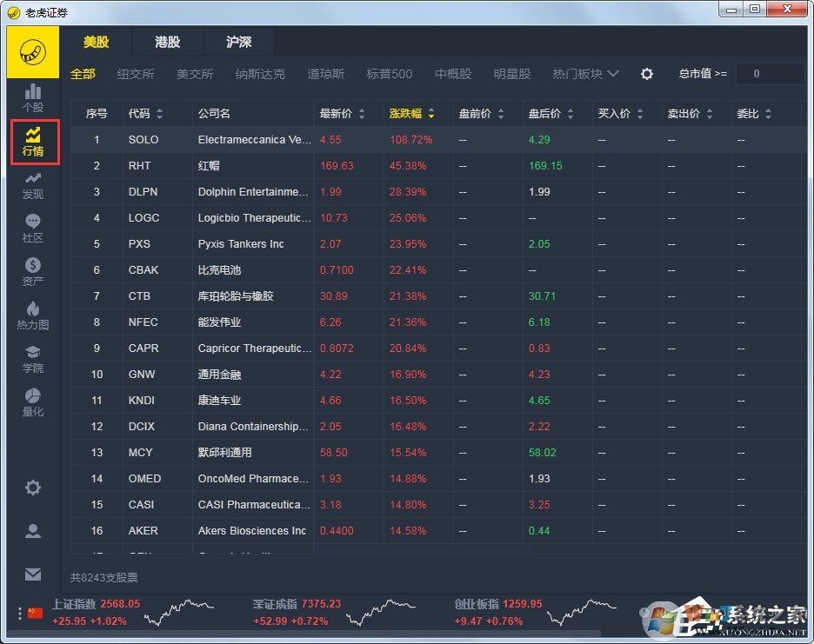
Task: Select the 行情 quotes sidebar icon
Action: [33, 142]
